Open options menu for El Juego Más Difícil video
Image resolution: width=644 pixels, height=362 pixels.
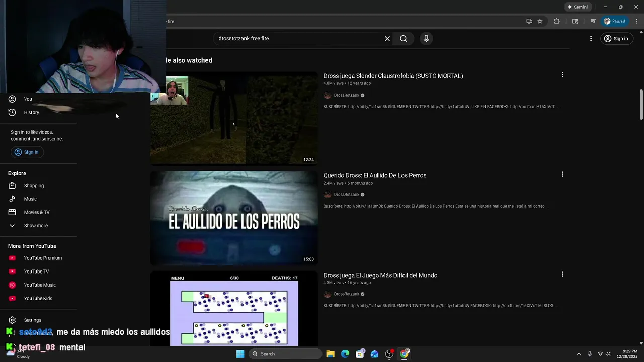tap(562, 274)
